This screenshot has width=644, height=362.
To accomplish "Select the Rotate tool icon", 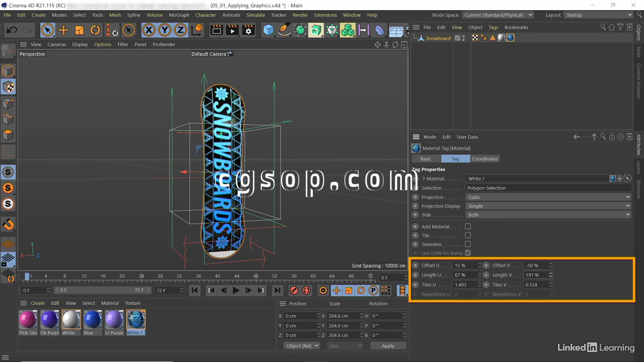I will [x=95, y=30].
